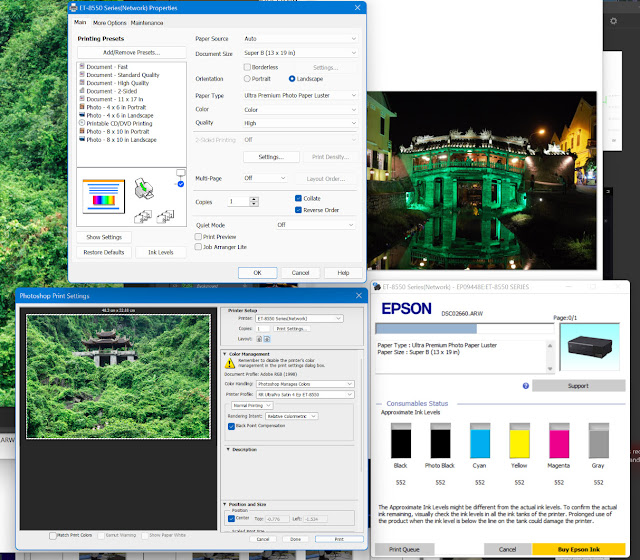Enable the Print Preview checkbox
The image size is (640, 560).
coord(198,237)
